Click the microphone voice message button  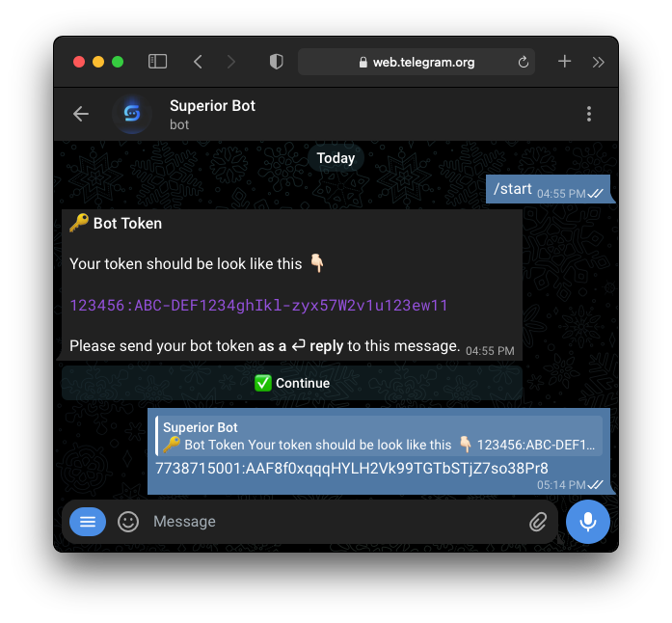tap(587, 522)
